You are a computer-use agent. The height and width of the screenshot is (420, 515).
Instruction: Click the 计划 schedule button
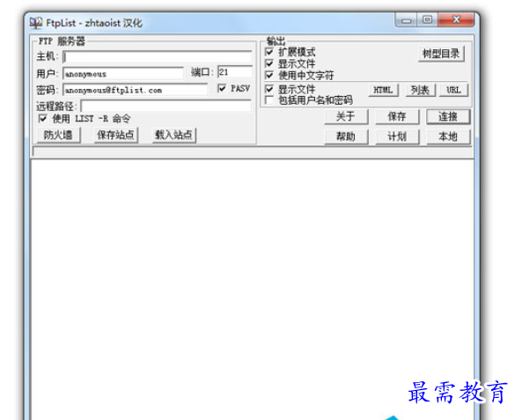click(x=397, y=136)
